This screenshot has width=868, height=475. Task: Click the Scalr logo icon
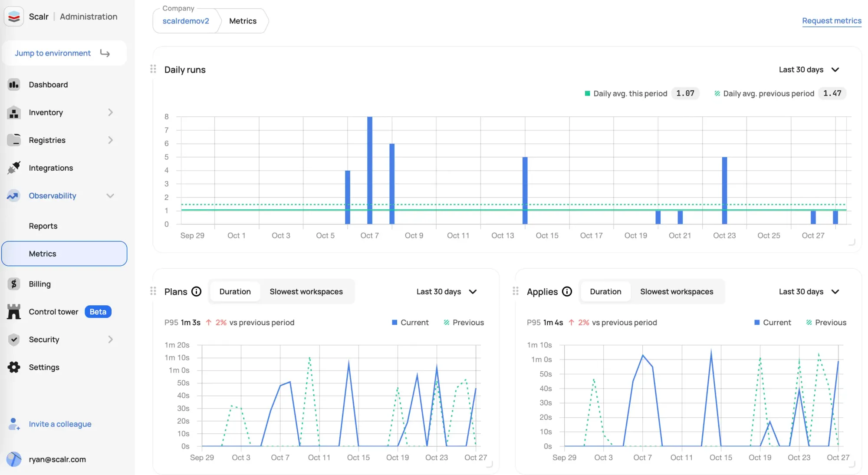(x=14, y=16)
